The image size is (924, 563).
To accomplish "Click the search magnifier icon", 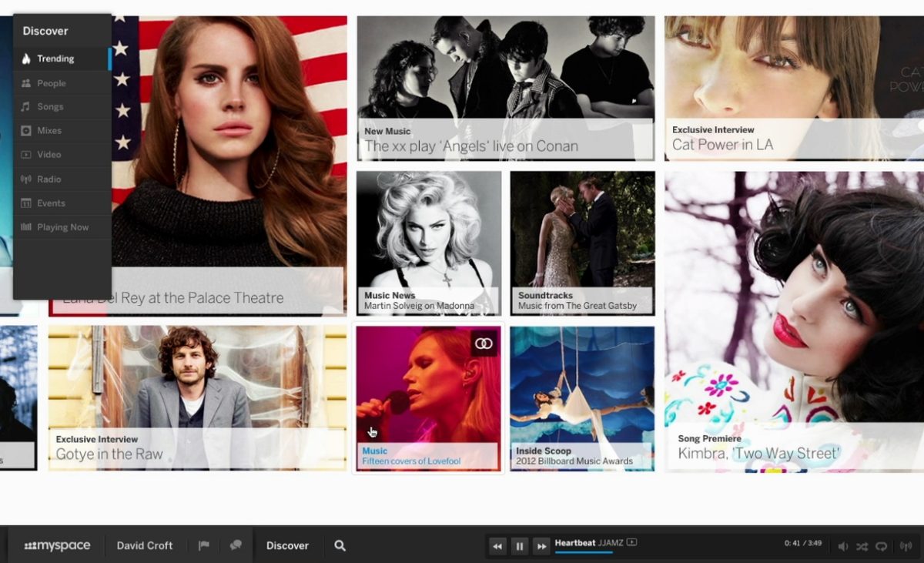I will tap(340, 545).
